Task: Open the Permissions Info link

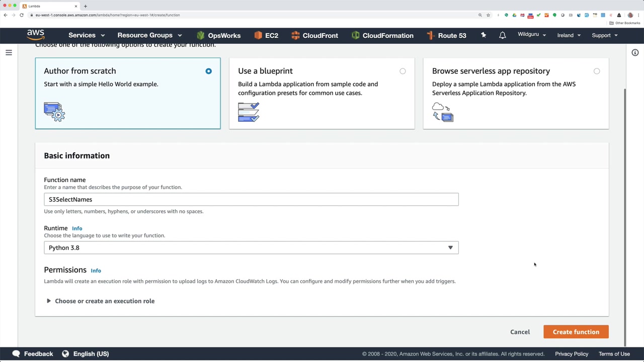Action: (x=96, y=270)
